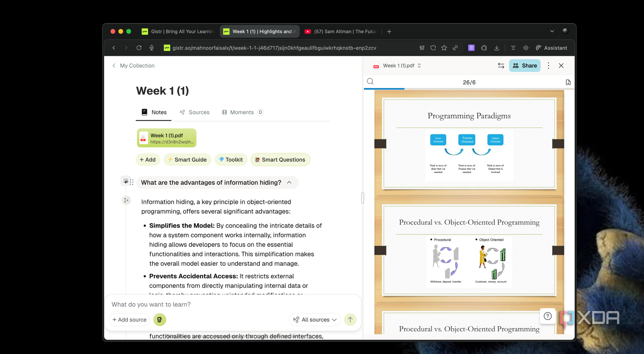Image resolution: width=644 pixels, height=354 pixels.
Task: Open the All sources dropdown
Action: [315, 320]
